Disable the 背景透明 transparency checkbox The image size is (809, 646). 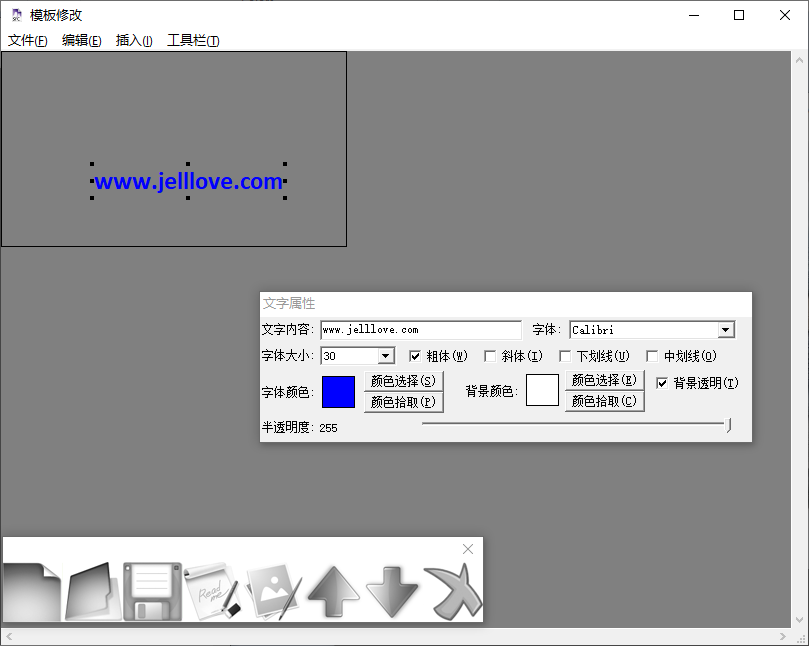tap(661, 382)
